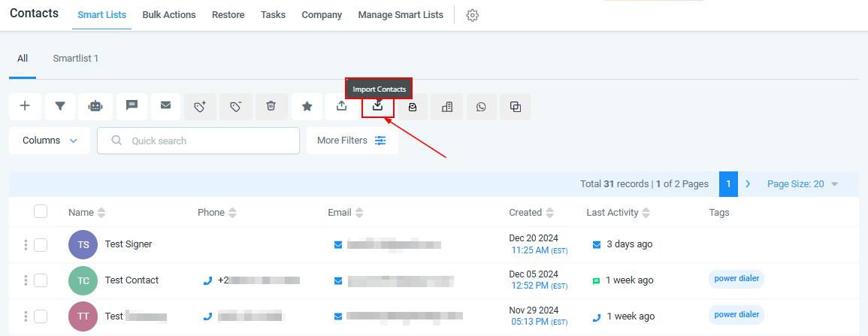868x336 pixels.
Task: Click the TC avatar for Test Contact
Action: point(83,280)
